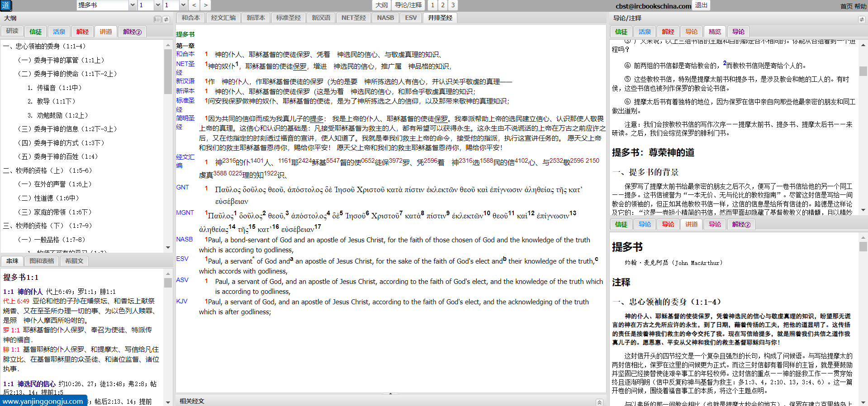Select layout option 2 in top bar

pos(442,5)
